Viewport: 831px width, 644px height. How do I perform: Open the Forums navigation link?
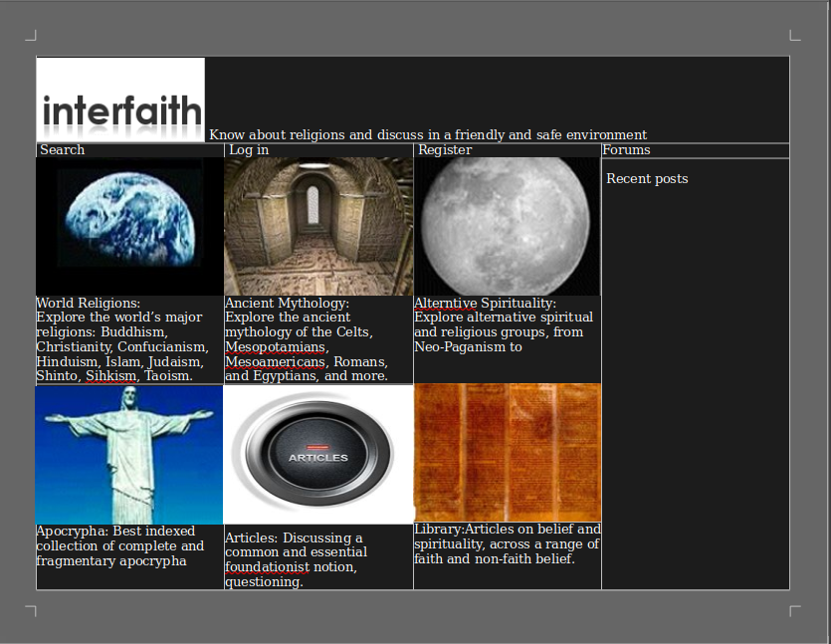(x=626, y=150)
